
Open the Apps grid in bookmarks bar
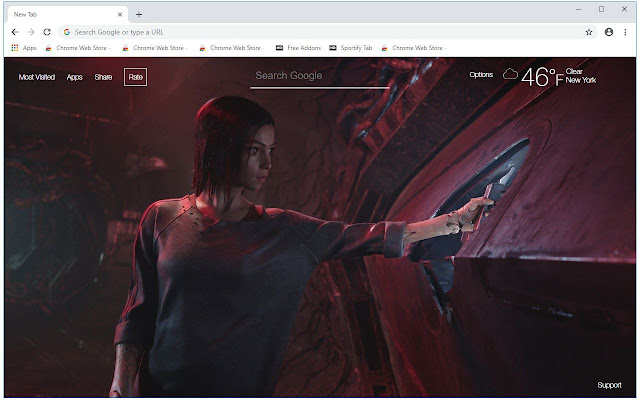tap(24, 48)
